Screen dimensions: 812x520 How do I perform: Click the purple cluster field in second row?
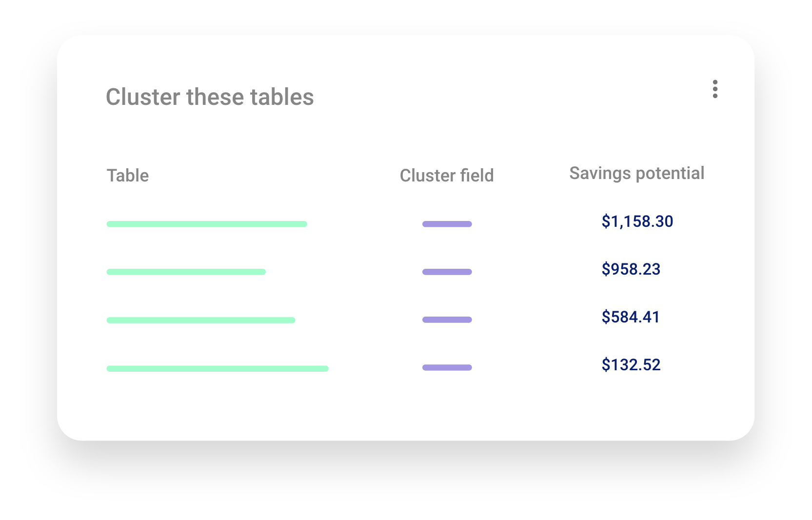coord(447,272)
